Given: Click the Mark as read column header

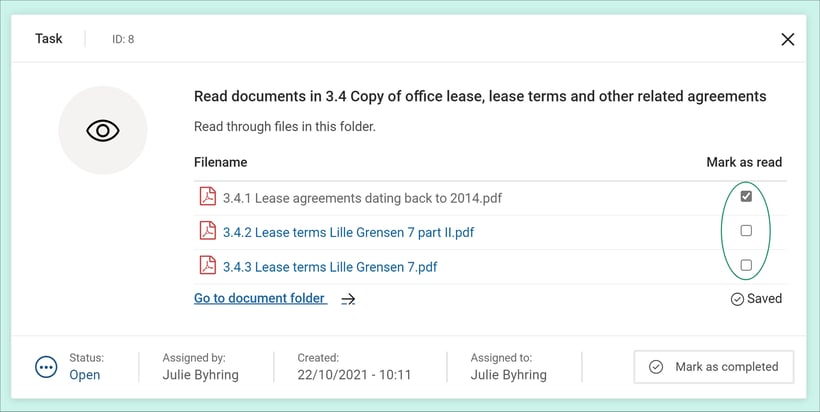Looking at the screenshot, I should click(744, 162).
